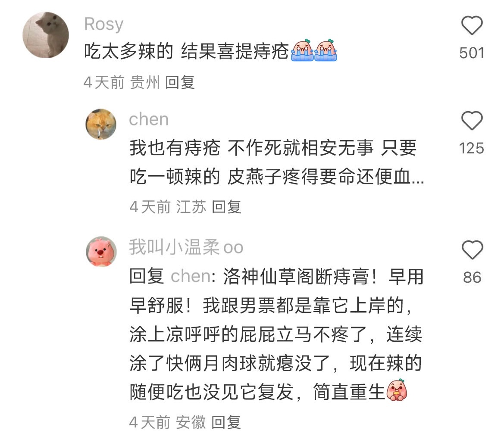Tap the first crying emoji in Rosy's comment
This screenshot has width=504, height=446.
pos(302,50)
